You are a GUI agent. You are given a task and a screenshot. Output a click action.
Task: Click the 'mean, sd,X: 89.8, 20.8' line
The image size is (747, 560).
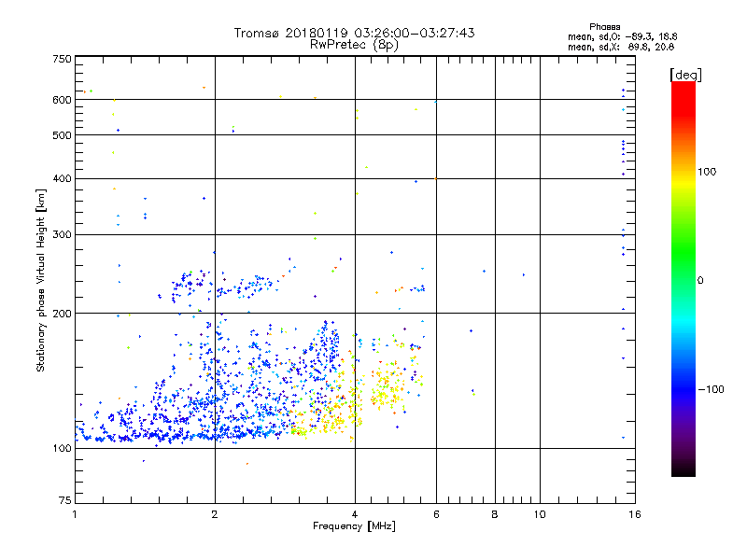coord(621,47)
